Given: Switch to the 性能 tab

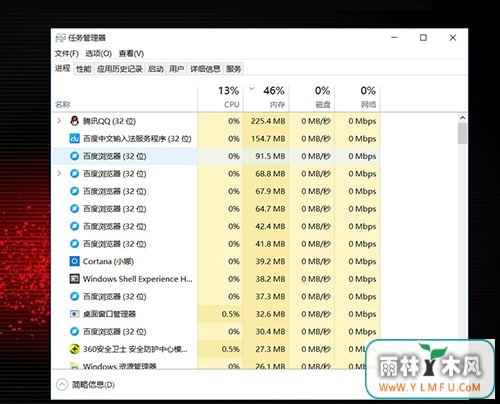Looking at the screenshot, I should 84,69.
